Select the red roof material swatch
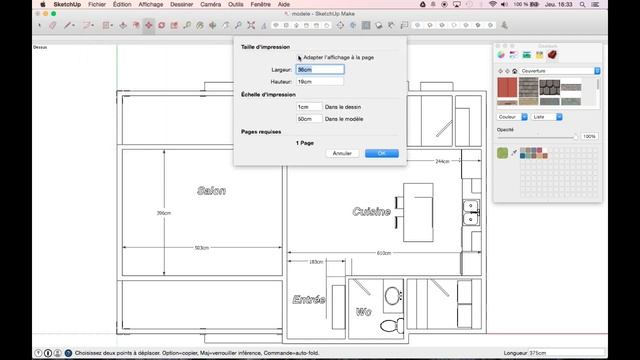640x360 pixels. 507,87
